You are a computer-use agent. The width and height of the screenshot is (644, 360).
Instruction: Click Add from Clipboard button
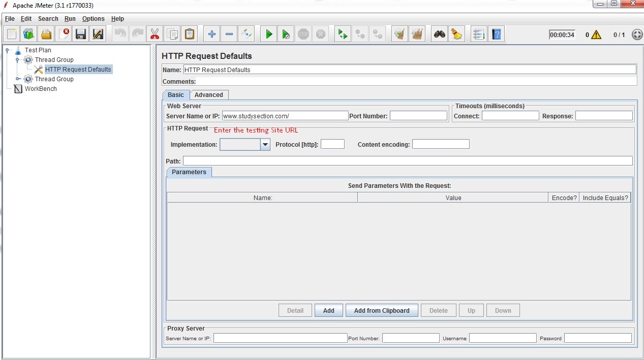coord(382,311)
